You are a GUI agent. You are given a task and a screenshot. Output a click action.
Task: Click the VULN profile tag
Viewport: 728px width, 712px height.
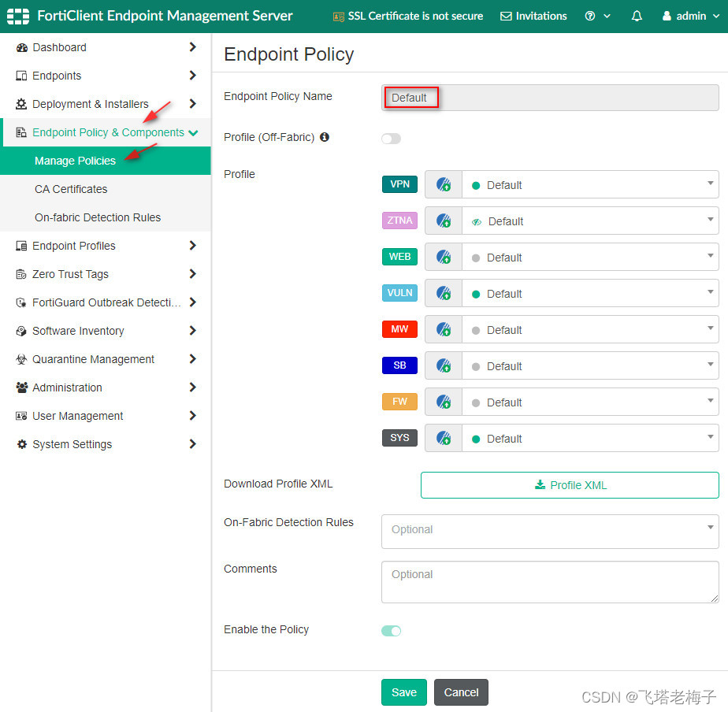(x=399, y=293)
